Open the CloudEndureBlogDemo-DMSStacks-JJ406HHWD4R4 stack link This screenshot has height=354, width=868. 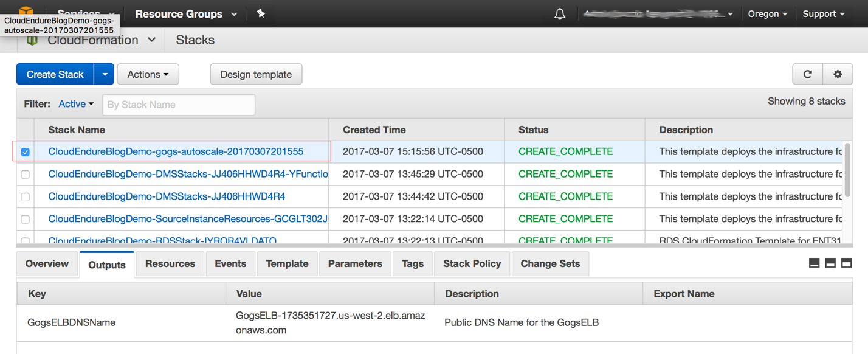(167, 196)
